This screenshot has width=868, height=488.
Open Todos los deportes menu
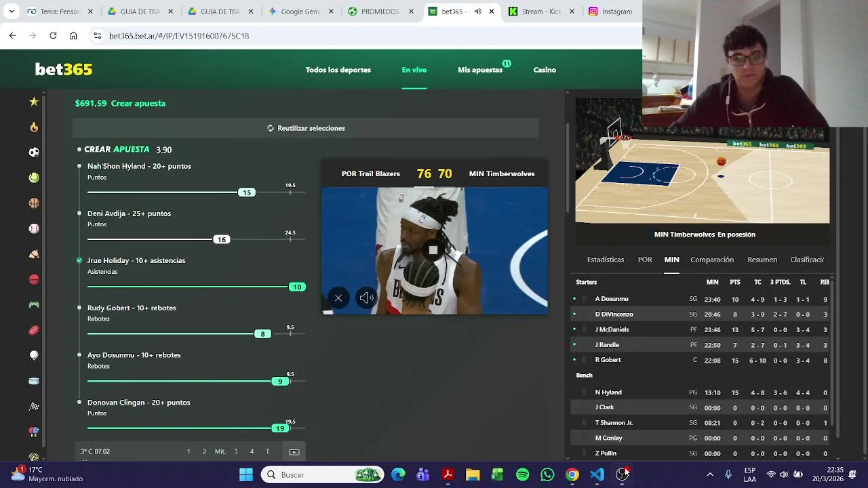338,70
